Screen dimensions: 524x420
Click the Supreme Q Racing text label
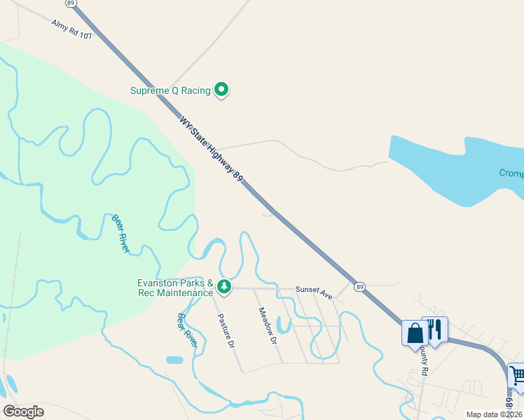tap(170, 90)
